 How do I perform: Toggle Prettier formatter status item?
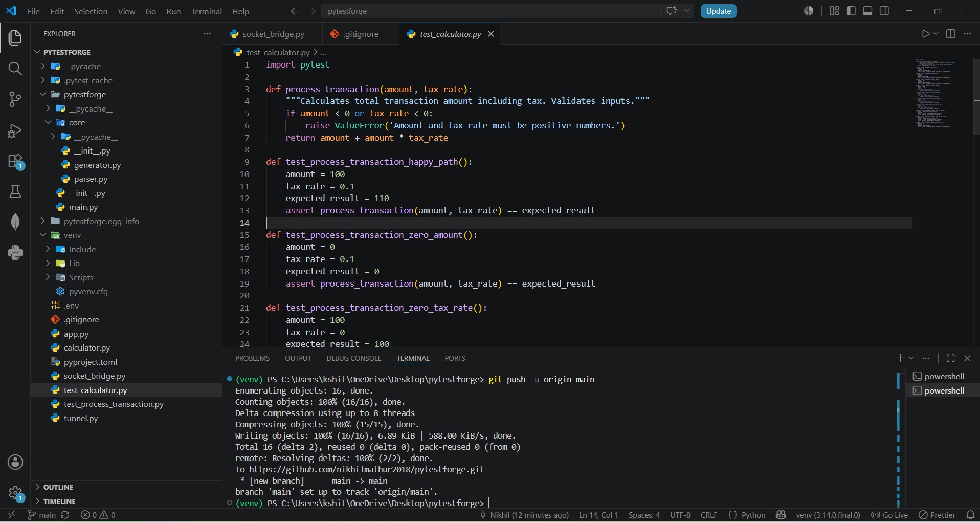937,515
